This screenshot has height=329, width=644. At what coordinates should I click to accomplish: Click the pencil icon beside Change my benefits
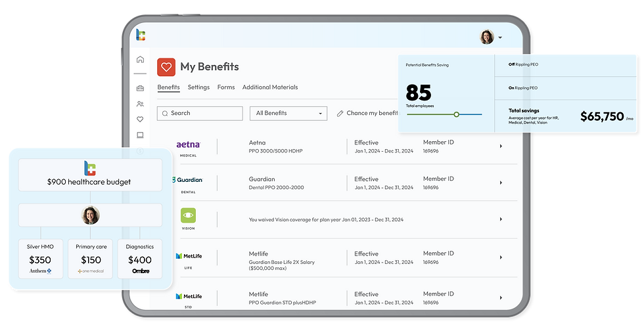click(x=340, y=114)
